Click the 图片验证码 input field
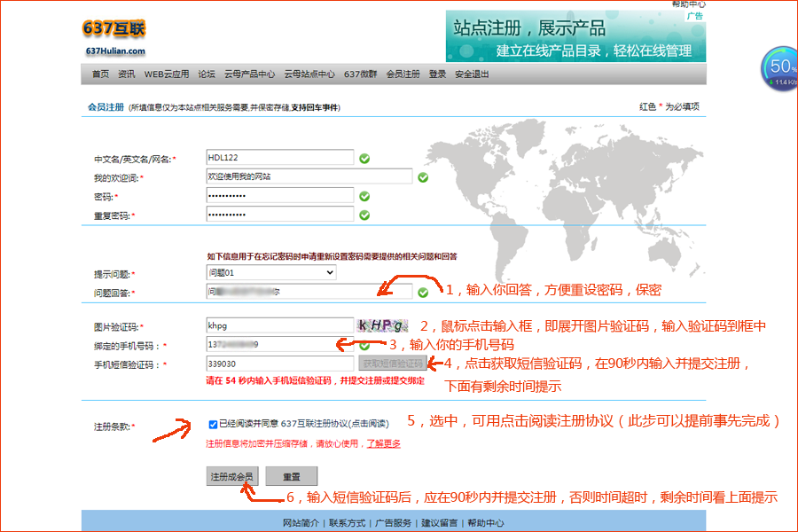This screenshot has height=532, width=798. pyautogui.click(x=279, y=325)
